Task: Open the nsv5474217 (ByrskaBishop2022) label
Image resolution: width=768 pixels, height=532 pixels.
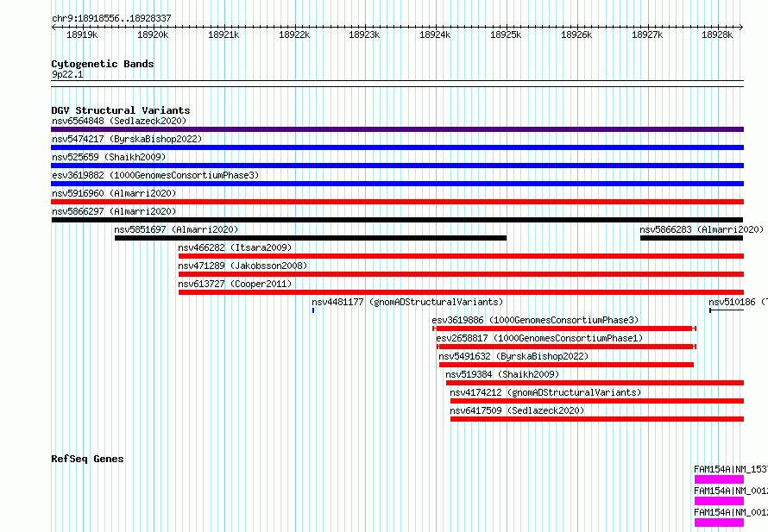Action: click(x=127, y=139)
